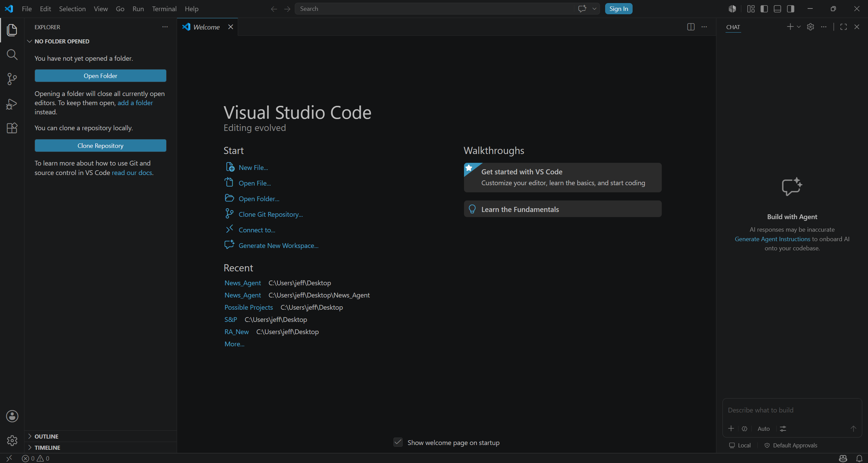
Task: Open new chat dropdown arrow
Action: coord(799,27)
